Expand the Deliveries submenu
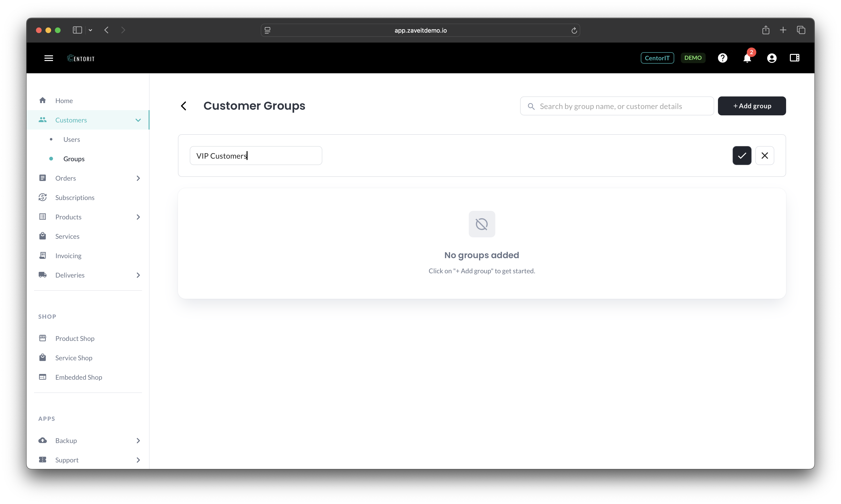 (138, 275)
